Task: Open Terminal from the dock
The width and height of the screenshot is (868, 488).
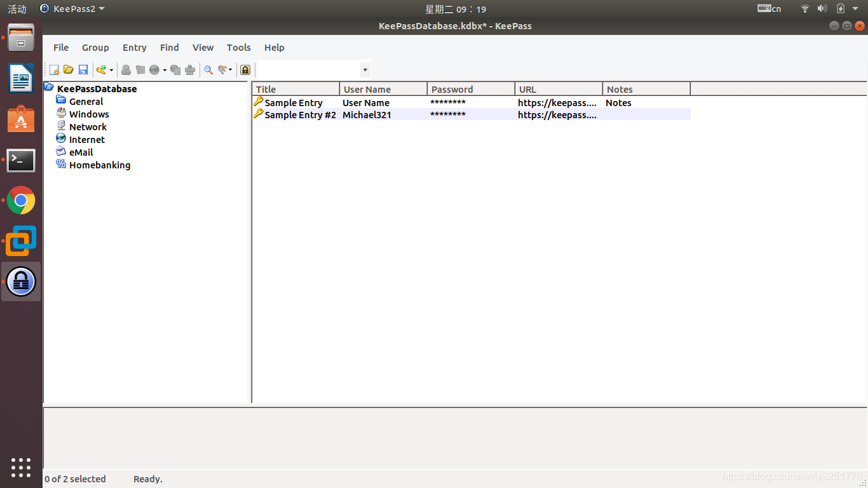Action: click(x=21, y=160)
